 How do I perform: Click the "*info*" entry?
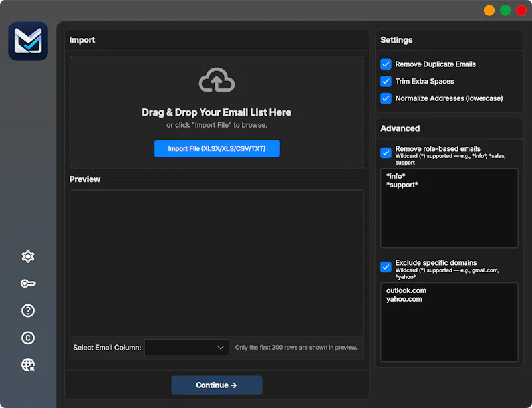pos(396,176)
